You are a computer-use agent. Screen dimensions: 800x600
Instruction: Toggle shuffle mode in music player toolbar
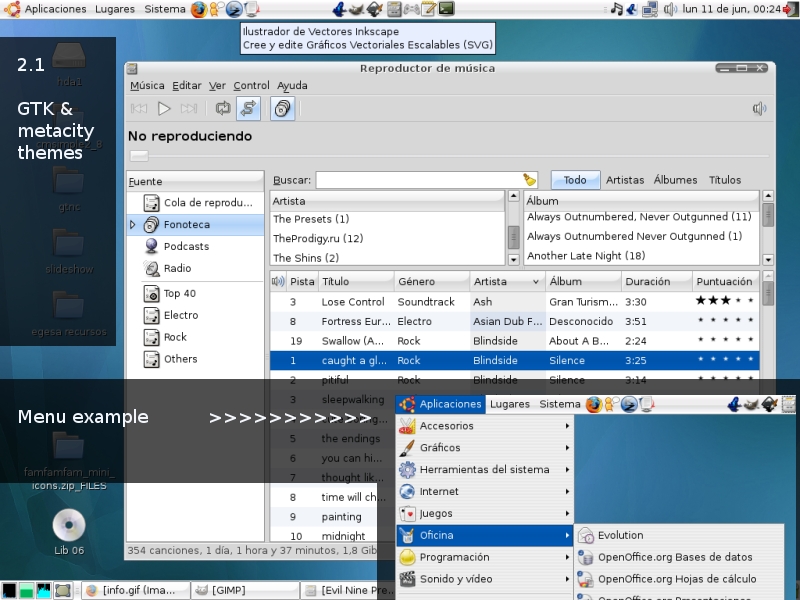248,108
